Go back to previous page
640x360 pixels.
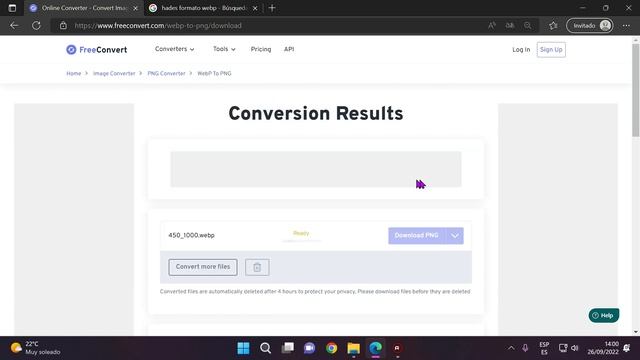[14, 26]
